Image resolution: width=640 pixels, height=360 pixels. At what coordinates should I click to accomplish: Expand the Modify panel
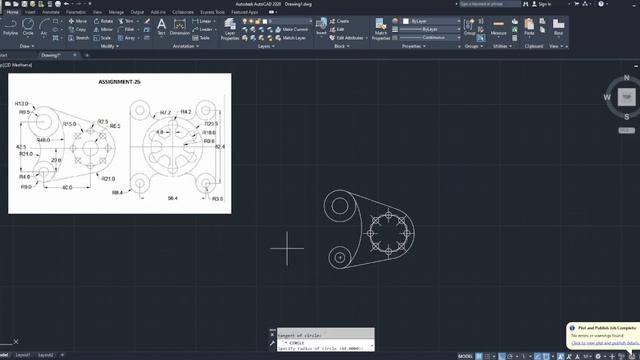109,46
